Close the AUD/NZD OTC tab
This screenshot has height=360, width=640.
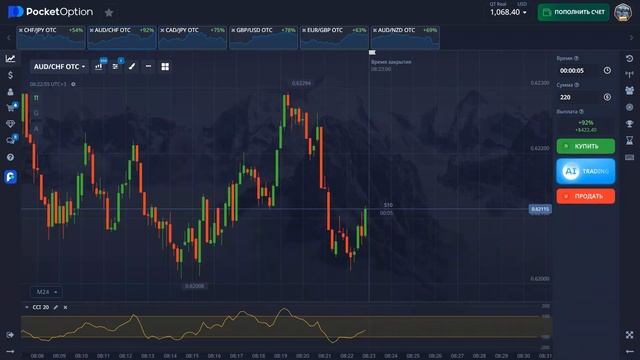click(375, 30)
